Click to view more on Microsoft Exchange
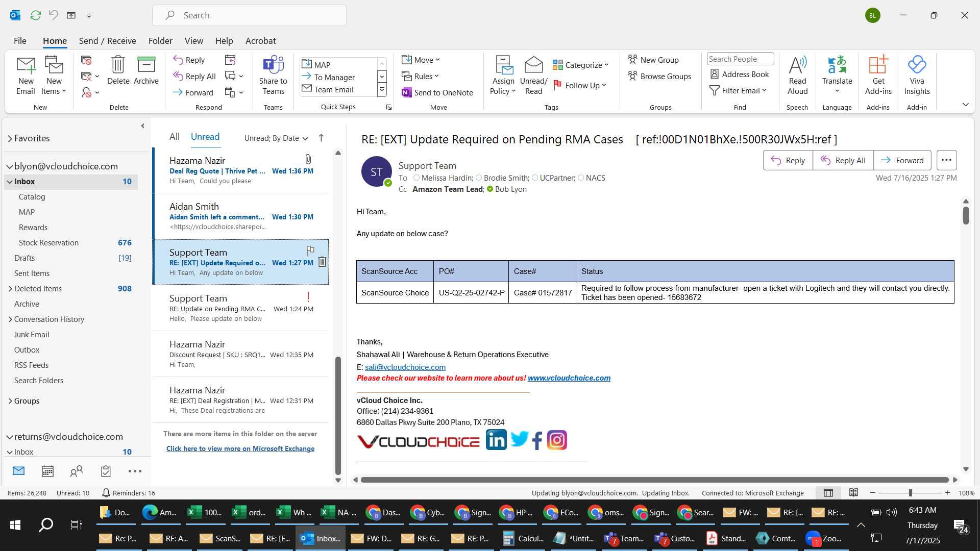 point(240,448)
